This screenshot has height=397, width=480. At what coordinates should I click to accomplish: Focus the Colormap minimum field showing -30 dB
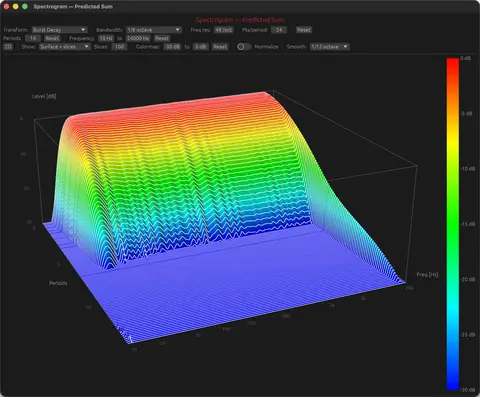[x=173, y=47]
